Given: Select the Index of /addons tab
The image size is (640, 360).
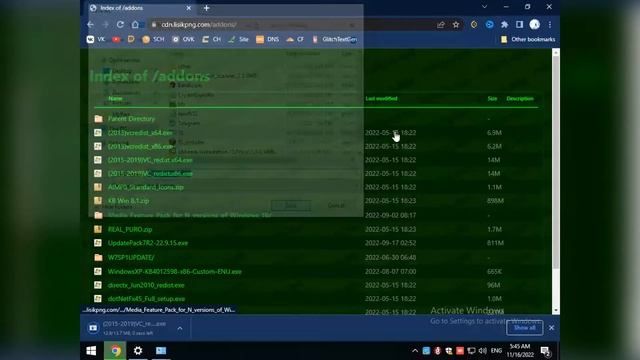Looking at the screenshot, I should point(141,8).
